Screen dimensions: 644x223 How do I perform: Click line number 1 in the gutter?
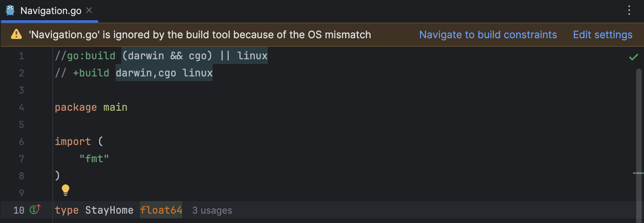pyautogui.click(x=21, y=56)
